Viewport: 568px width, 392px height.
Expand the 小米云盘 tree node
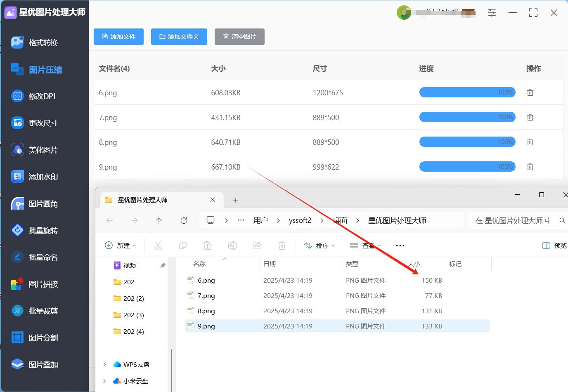(104, 381)
